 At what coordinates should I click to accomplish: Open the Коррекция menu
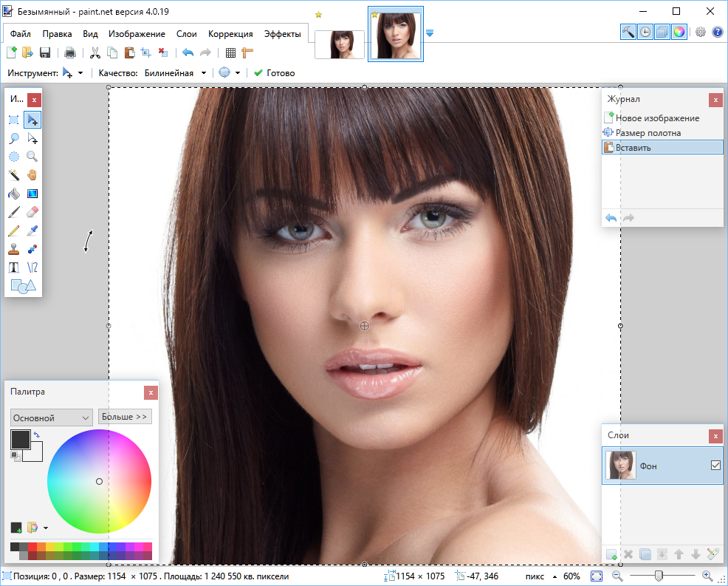230,34
